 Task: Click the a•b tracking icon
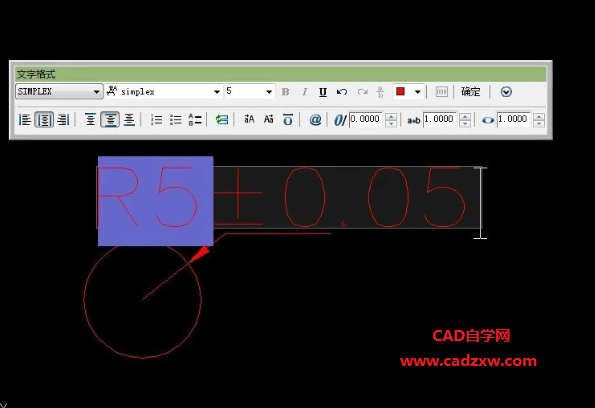(413, 121)
